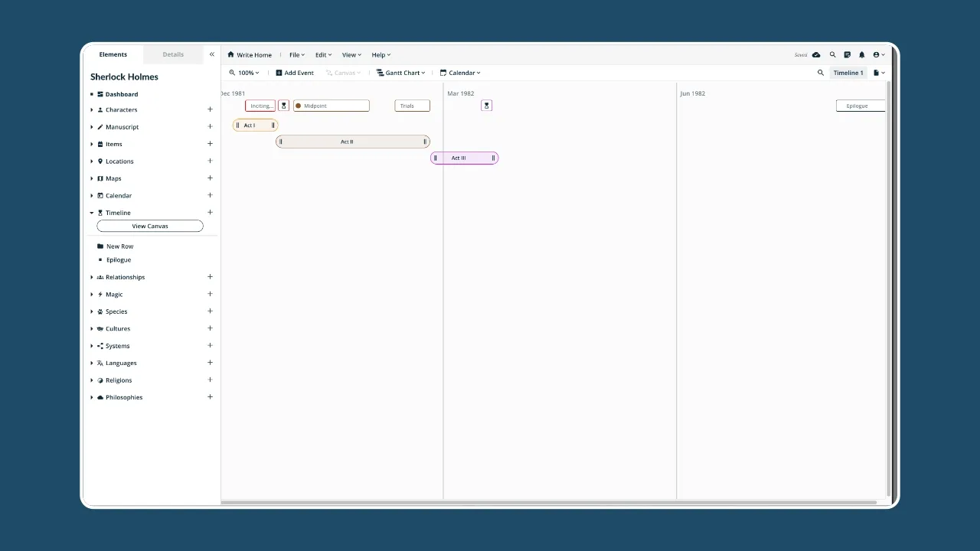Click the cloud save status icon
Screen dimensions: 980x551
click(x=816, y=54)
